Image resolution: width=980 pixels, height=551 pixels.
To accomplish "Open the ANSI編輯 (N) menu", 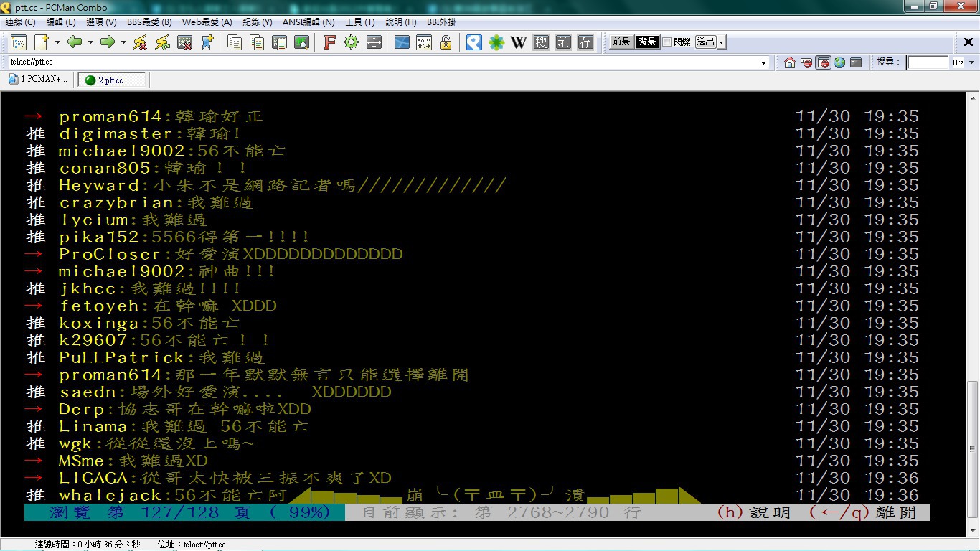I will point(308,22).
